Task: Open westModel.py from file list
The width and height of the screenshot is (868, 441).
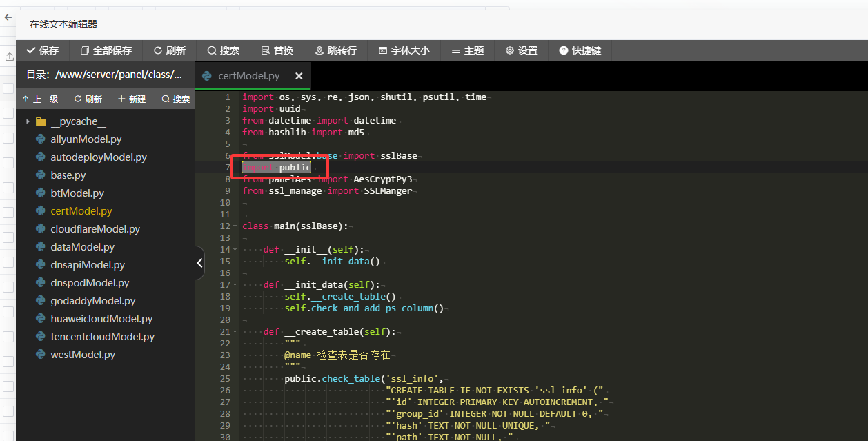Action: pos(83,355)
